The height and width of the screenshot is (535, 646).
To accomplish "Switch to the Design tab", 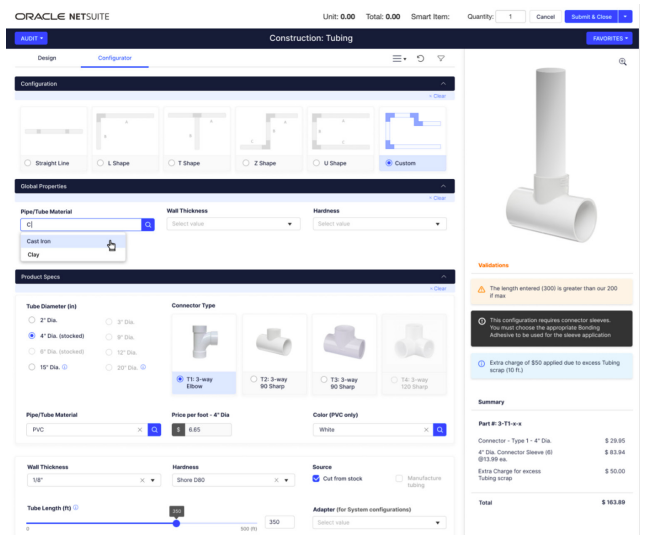I will 47,58.
